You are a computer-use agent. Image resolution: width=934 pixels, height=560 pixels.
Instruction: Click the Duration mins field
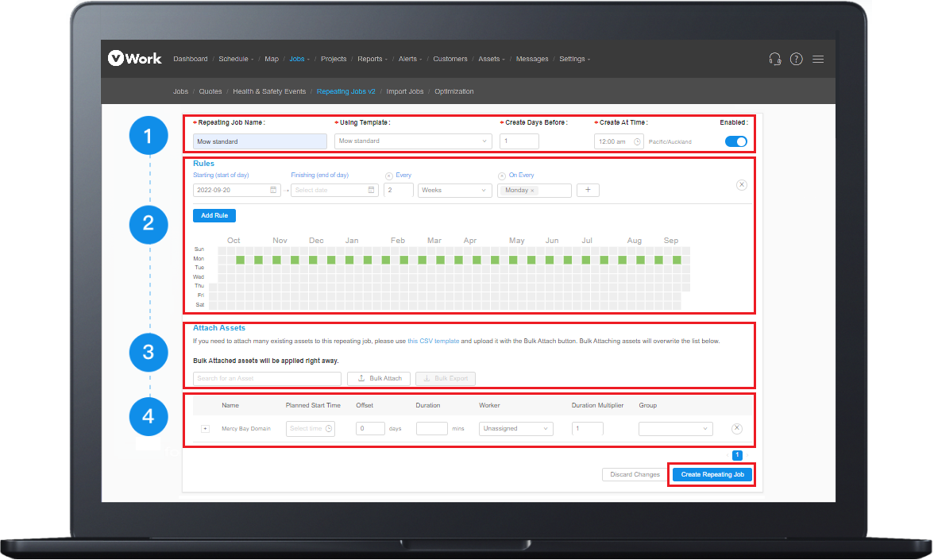tap(432, 428)
